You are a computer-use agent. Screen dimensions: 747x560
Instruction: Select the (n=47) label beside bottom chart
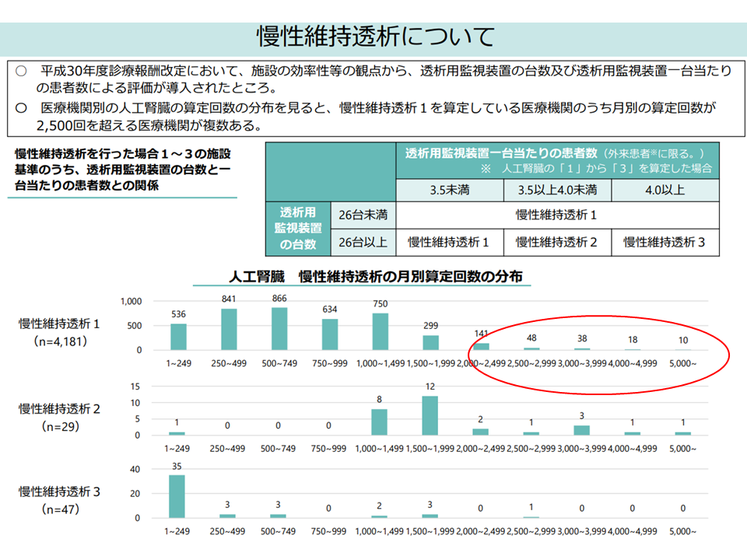pos(61,509)
